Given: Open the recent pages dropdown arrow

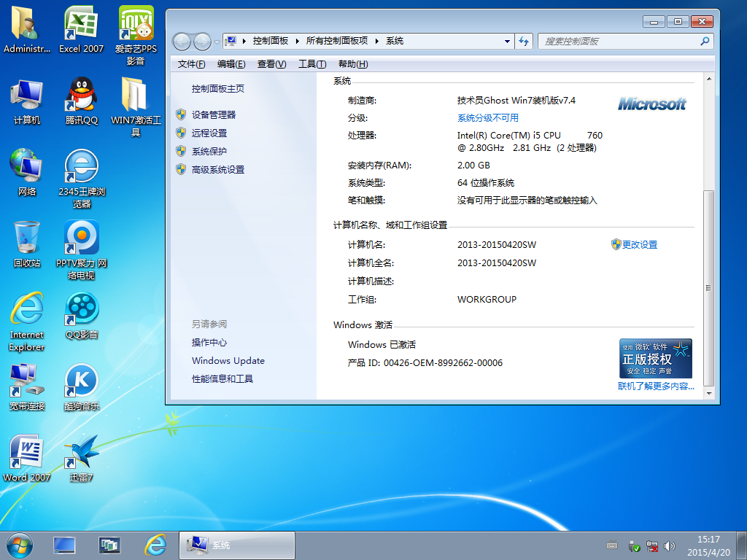Looking at the screenshot, I should 217,42.
